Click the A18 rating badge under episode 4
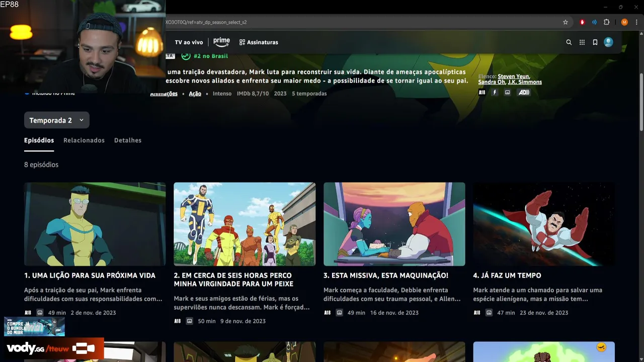The width and height of the screenshot is (644, 362). [477, 313]
